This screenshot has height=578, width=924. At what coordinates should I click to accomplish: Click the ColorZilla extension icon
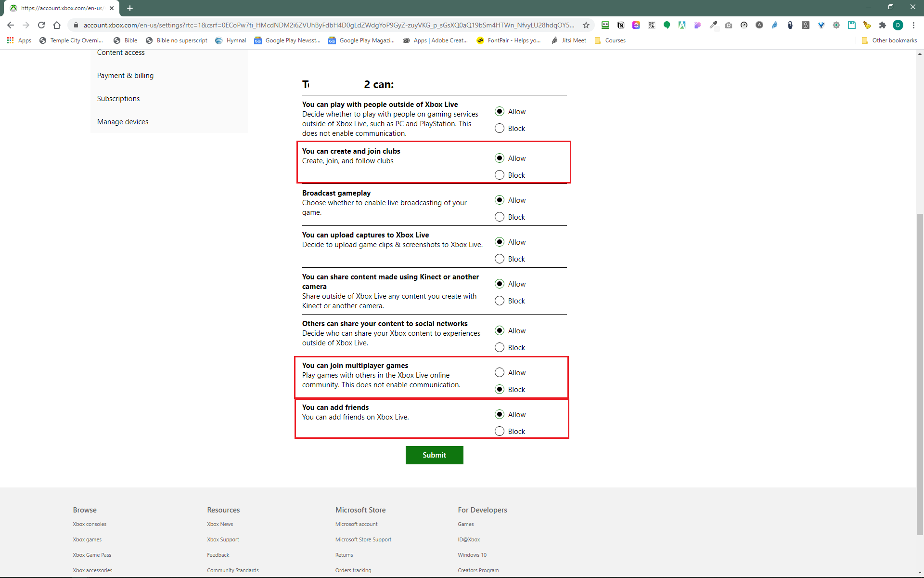pyautogui.click(x=713, y=26)
